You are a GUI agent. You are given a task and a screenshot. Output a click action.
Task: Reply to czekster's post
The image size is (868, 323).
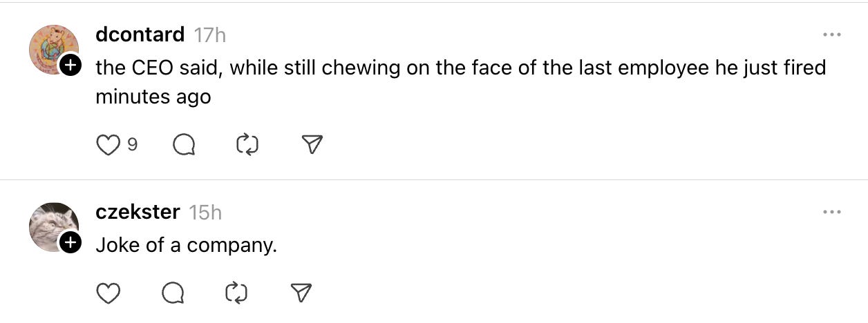point(173,294)
